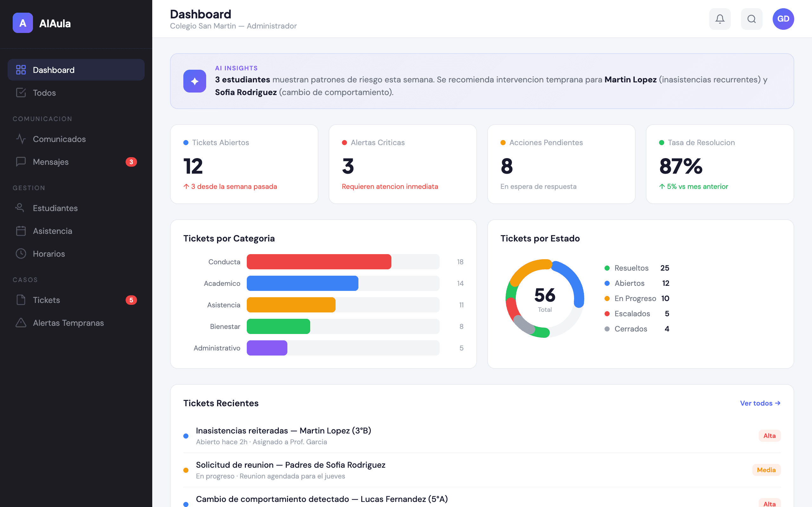Viewport: 812px width, 507px height.
Task: Open the search icon in the top bar
Action: [751, 19]
